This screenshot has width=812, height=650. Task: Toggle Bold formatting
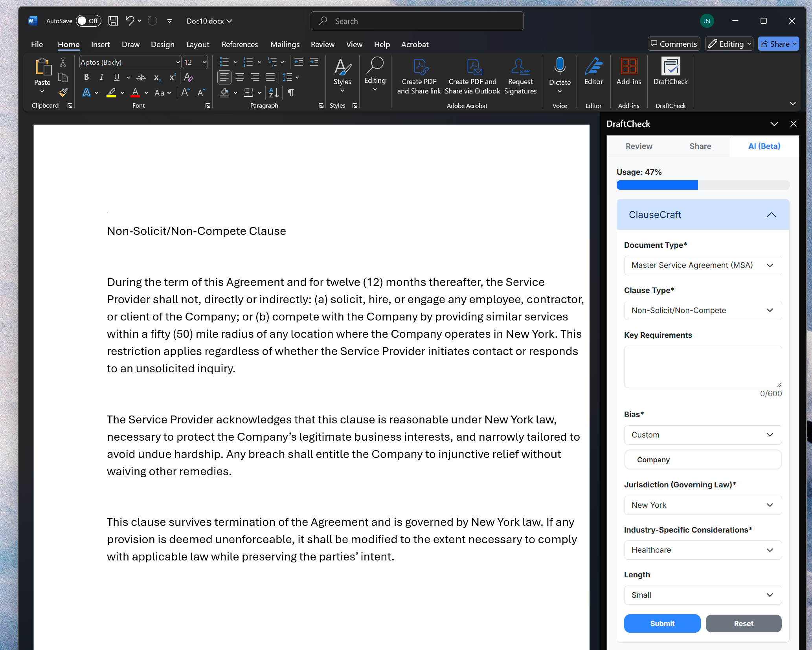[86, 77]
